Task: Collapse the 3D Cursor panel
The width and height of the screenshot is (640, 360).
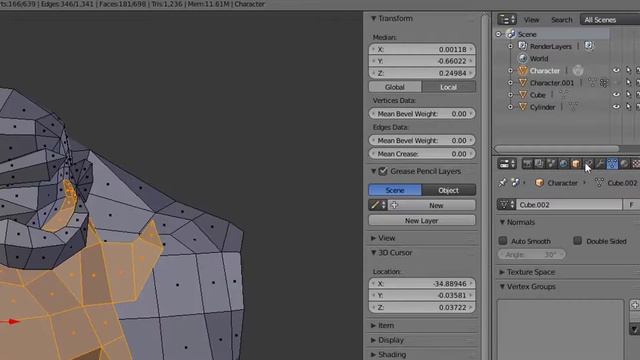Action: tap(373, 253)
